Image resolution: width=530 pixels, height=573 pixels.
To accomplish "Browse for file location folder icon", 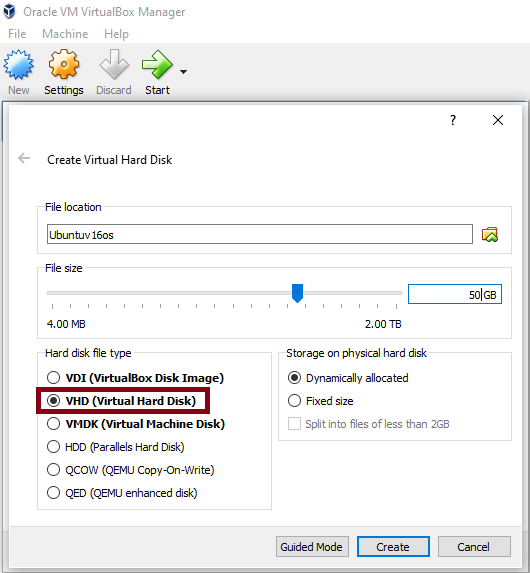I will [x=490, y=234].
